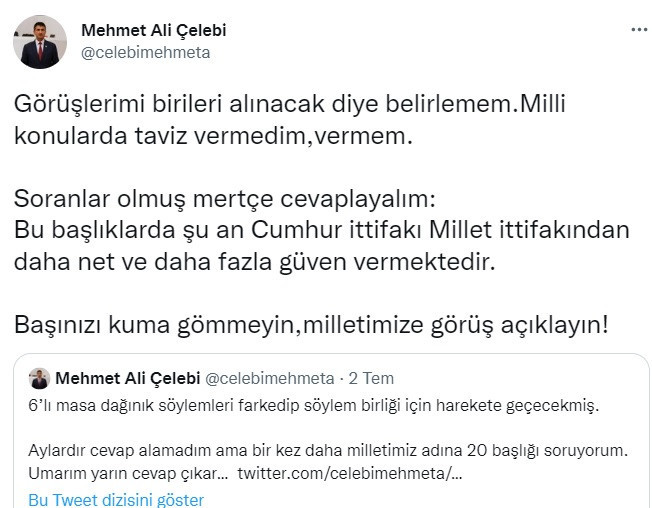The image size is (652, 508).
Task: Open the quoted tweet's bold author name
Action: 127,378
